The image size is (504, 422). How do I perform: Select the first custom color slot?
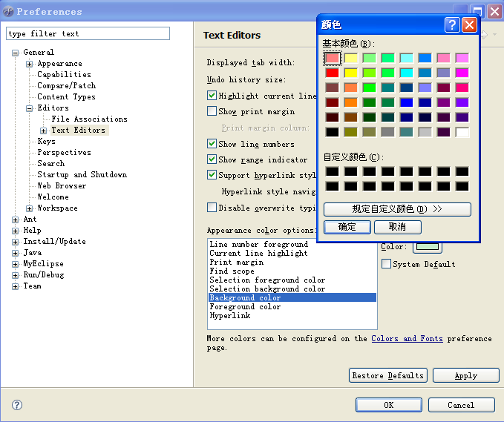(333, 172)
